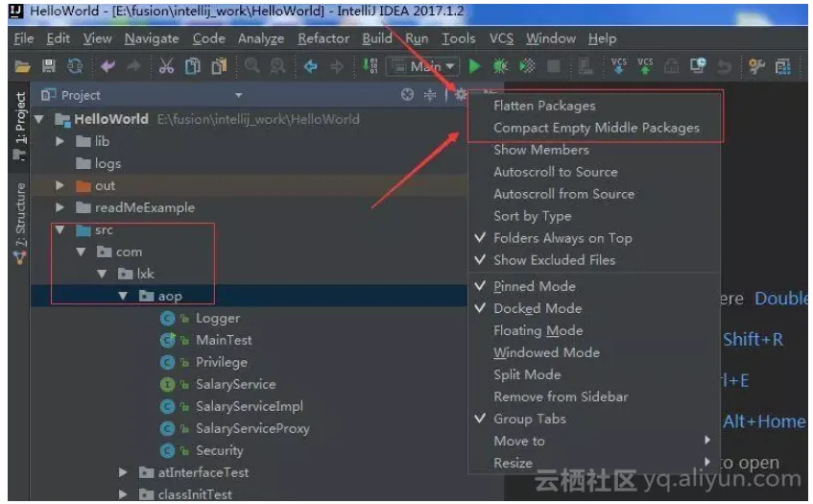Image resolution: width=813 pixels, height=504 pixels.
Task: Open the File menu
Action: point(24,38)
